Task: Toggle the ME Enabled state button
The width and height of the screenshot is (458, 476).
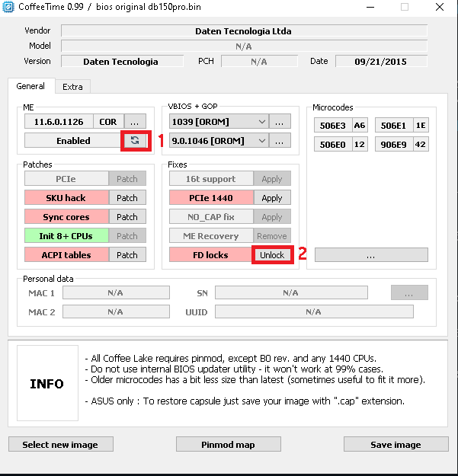Action: click(x=73, y=140)
